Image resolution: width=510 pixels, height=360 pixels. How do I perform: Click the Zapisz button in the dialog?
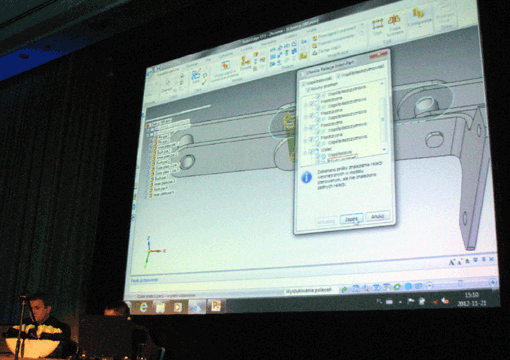351,219
